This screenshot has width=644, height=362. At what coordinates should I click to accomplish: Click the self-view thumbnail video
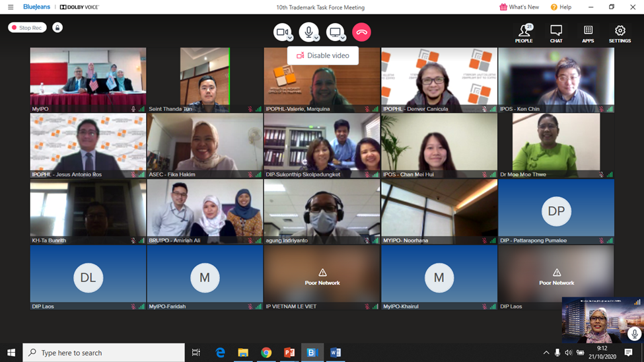602,320
